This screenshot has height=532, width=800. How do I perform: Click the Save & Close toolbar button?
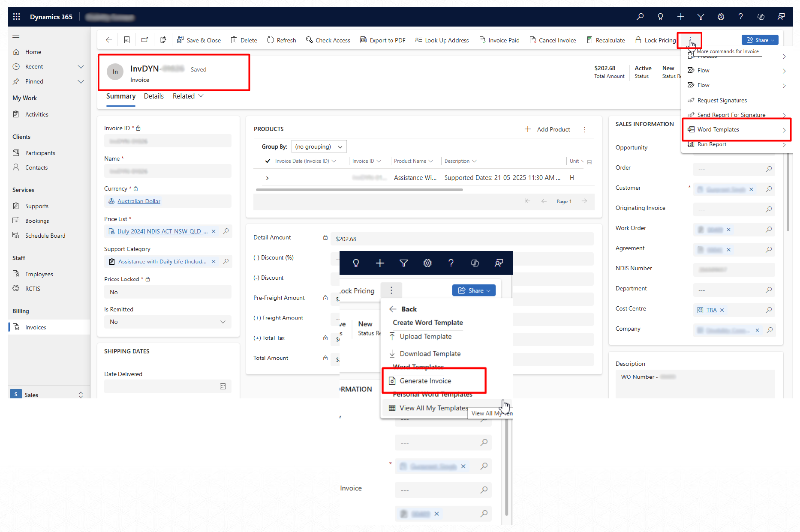199,40
